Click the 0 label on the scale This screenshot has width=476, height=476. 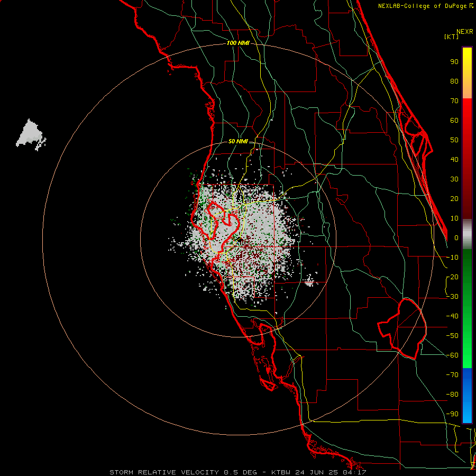(x=456, y=238)
